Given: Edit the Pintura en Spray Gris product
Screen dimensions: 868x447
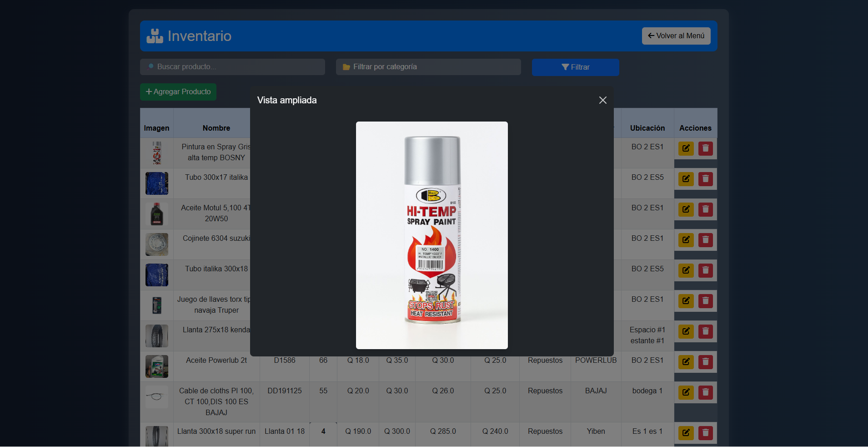Looking at the screenshot, I should (686, 148).
